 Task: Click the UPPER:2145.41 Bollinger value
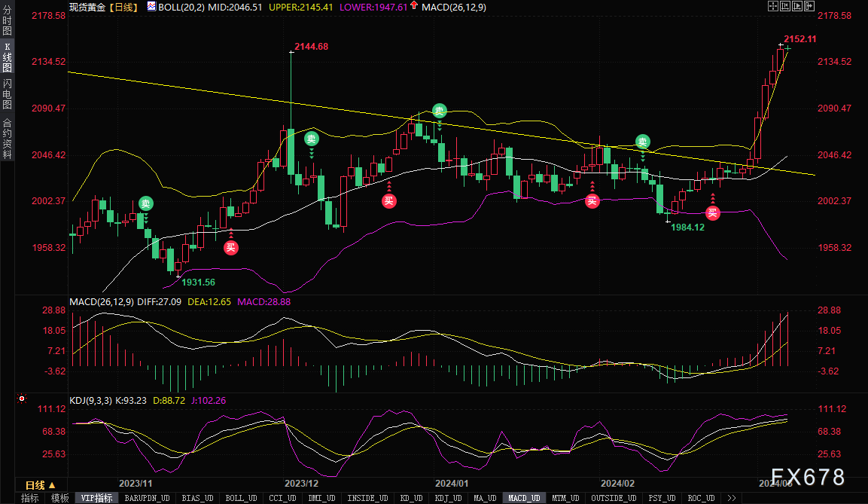(300, 8)
